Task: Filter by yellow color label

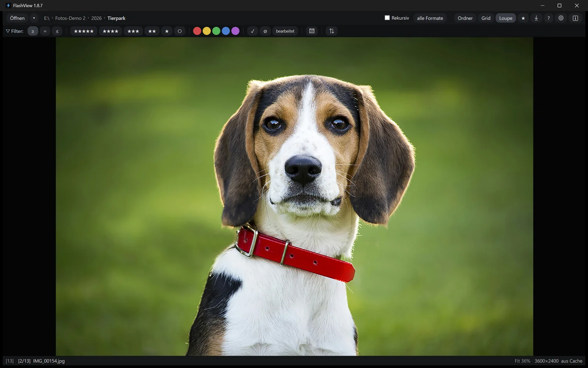Action: 207,31
